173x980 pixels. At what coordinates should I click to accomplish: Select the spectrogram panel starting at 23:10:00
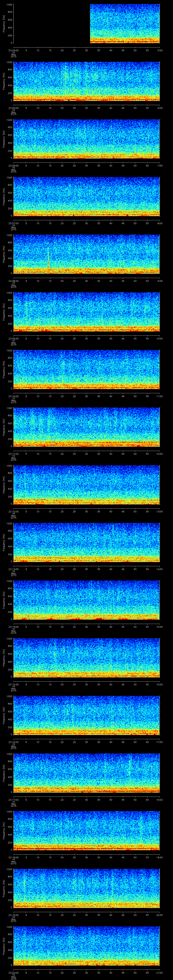click(x=86, y=369)
